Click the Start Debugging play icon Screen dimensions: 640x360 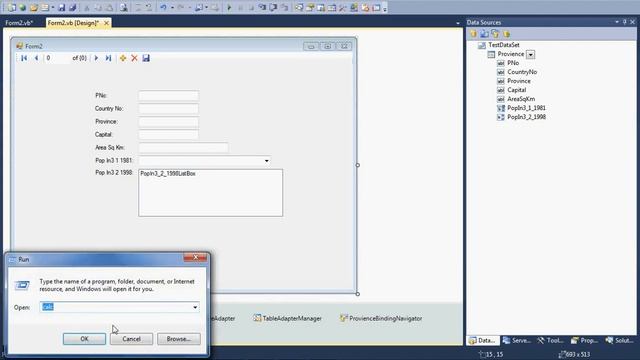[229, 7]
